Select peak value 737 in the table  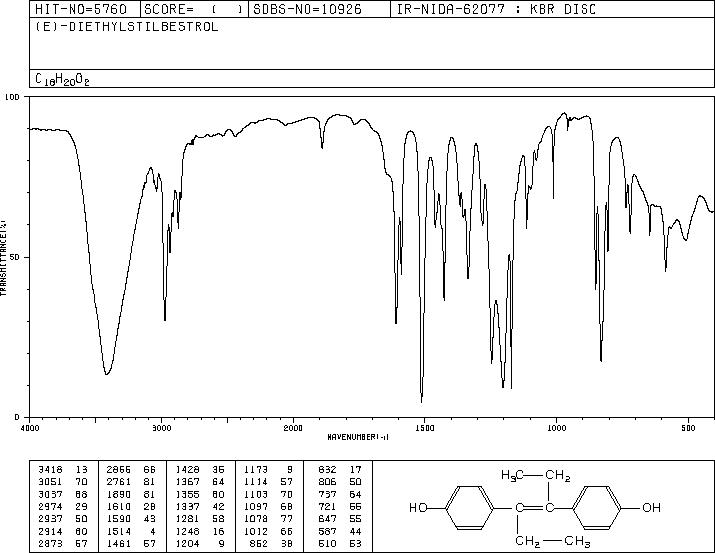[327, 494]
